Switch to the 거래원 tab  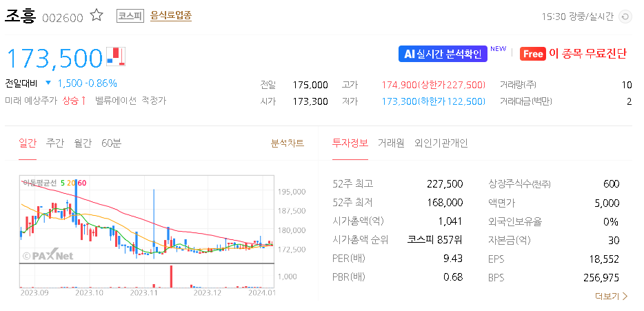click(x=391, y=143)
